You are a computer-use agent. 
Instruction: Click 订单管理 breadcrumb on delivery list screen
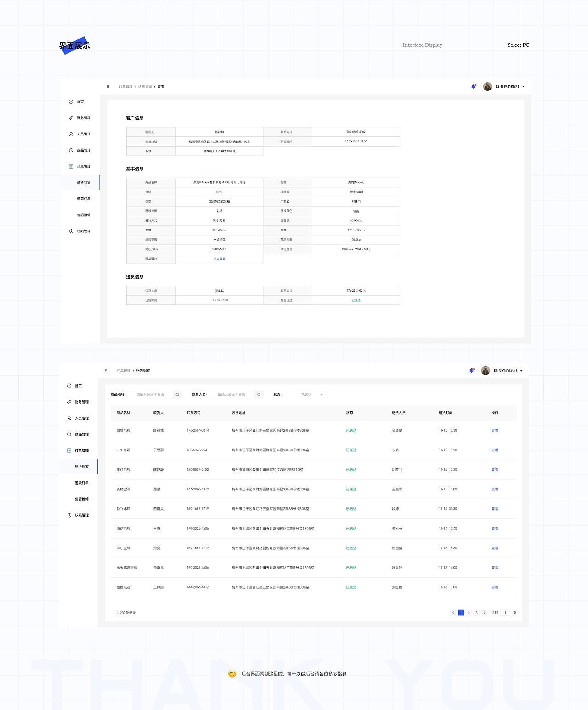pos(124,371)
